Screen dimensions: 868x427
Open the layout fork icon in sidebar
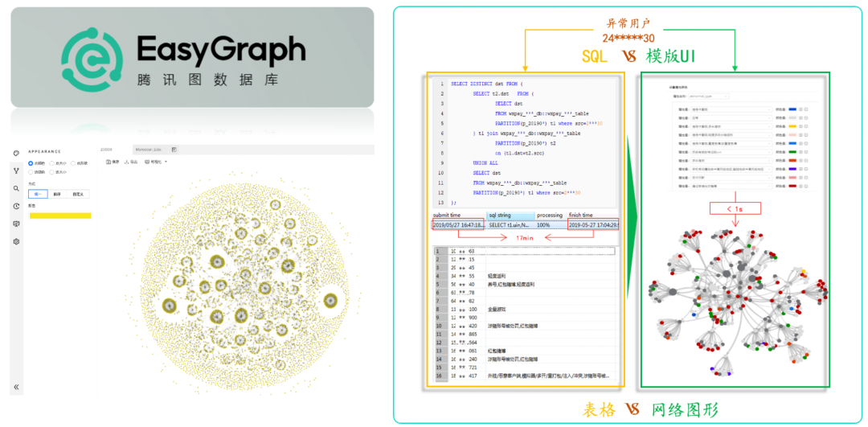17,170
